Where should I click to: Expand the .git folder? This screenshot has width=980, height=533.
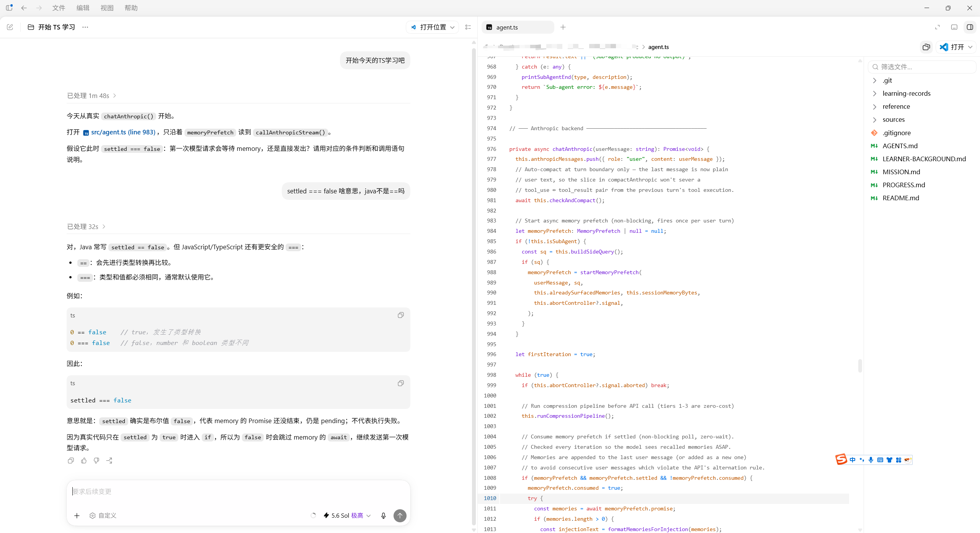click(x=874, y=80)
